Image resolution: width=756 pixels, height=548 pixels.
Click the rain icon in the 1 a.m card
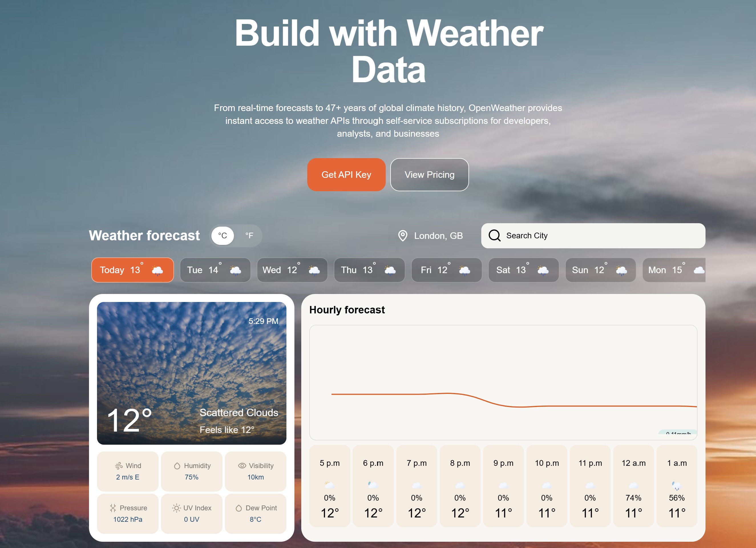click(677, 485)
